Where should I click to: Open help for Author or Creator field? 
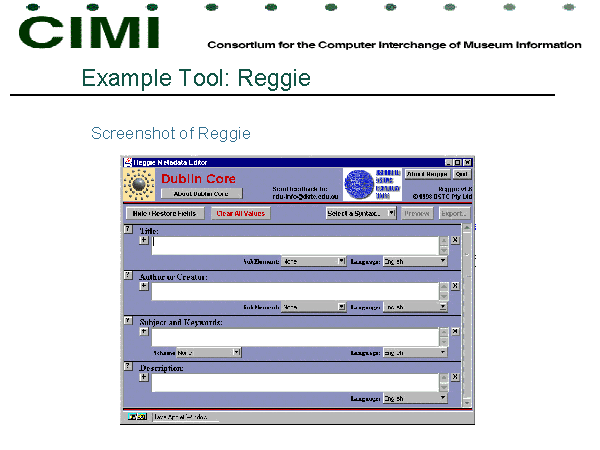click(x=128, y=275)
